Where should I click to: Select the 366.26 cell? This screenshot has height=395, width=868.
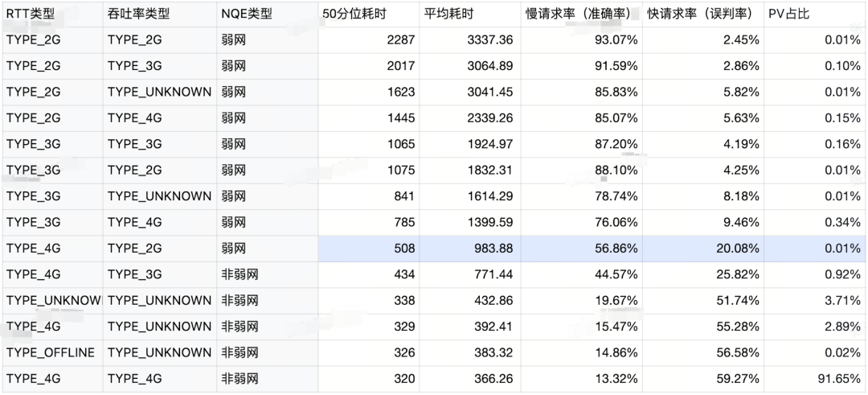(470, 378)
